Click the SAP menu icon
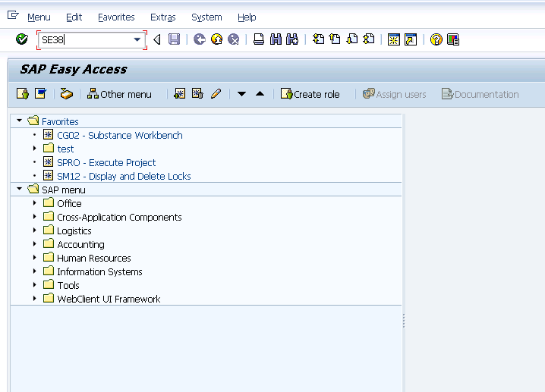Screen dimensions: 545x392 point(40,94)
